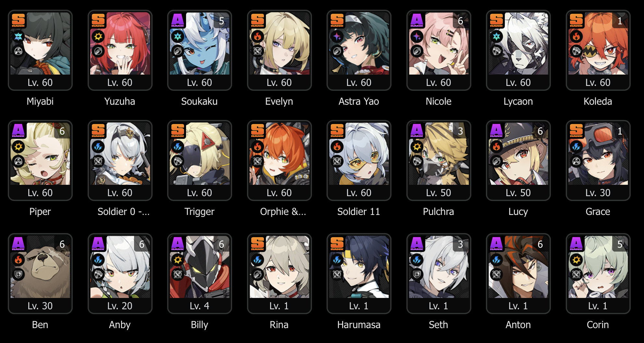644x343 pixels.
Task: Open Trigger's character portrait
Action: point(200,154)
